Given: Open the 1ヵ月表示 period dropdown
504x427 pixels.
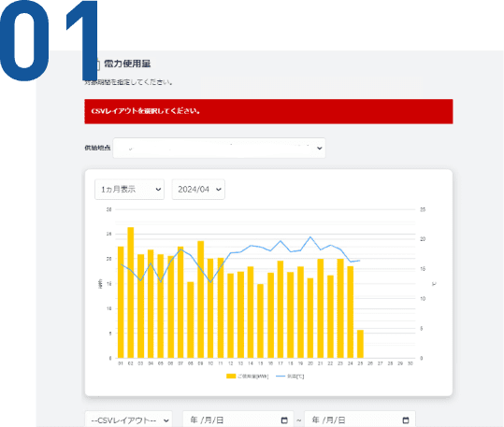Looking at the screenshot, I should point(130,190).
